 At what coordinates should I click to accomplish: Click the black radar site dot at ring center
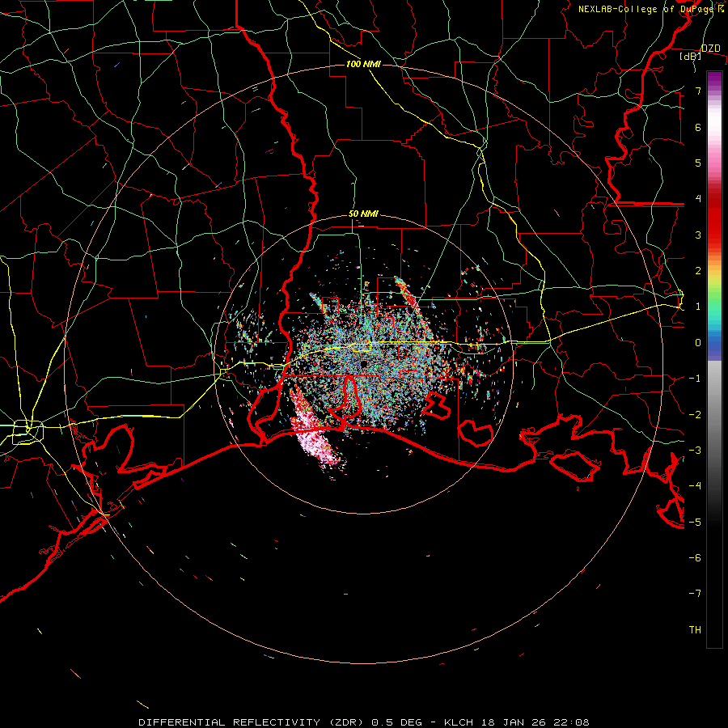[x=363, y=364]
